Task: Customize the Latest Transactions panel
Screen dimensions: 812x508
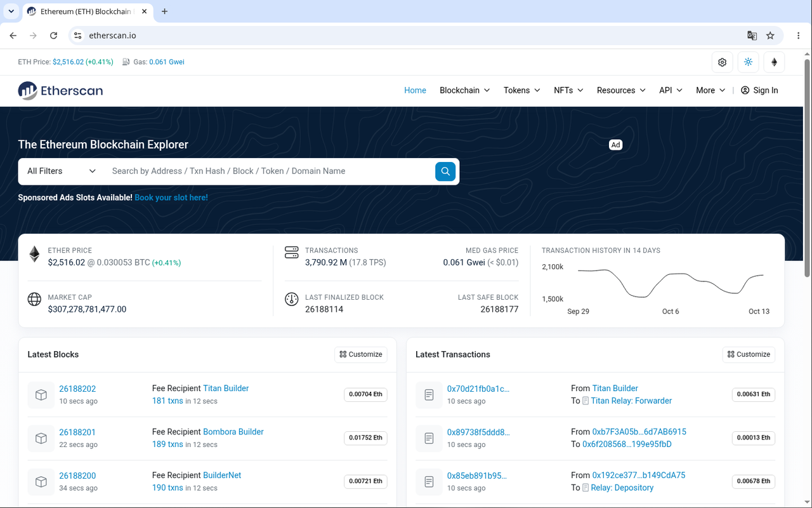Action: pyautogui.click(x=749, y=354)
